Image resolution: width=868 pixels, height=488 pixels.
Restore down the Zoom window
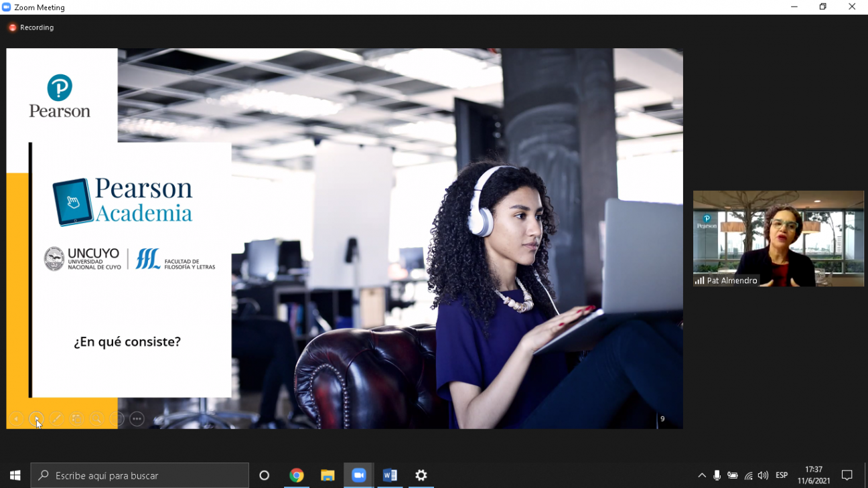click(x=823, y=7)
